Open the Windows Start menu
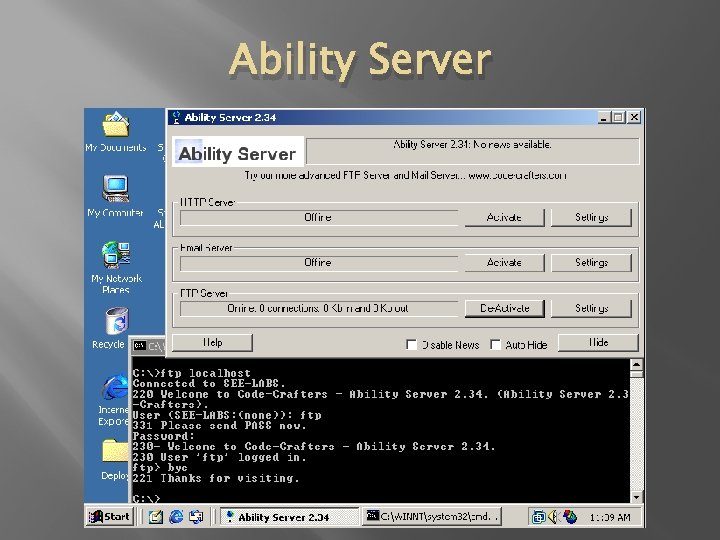Image resolution: width=720 pixels, height=540 pixels. (x=109, y=517)
